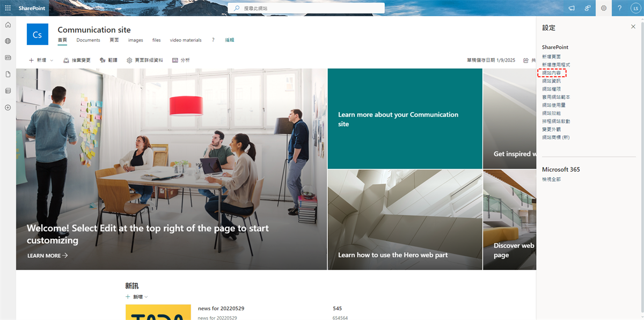Switch to the Documents navigation tab
The height and width of the screenshot is (320, 644).
pyautogui.click(x=88, y=40)
